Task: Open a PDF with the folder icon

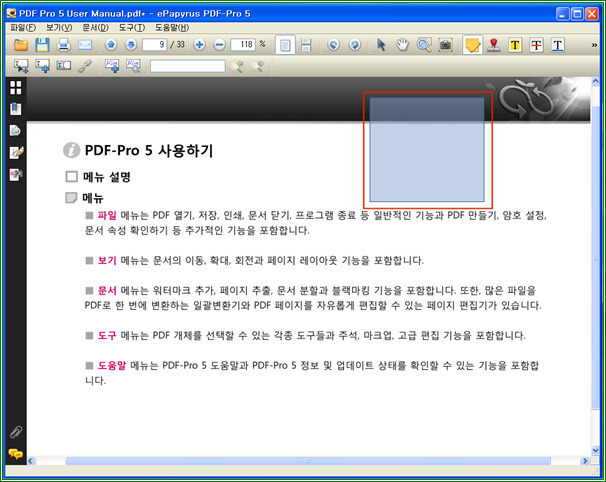Action: click(x=21, y=45)
